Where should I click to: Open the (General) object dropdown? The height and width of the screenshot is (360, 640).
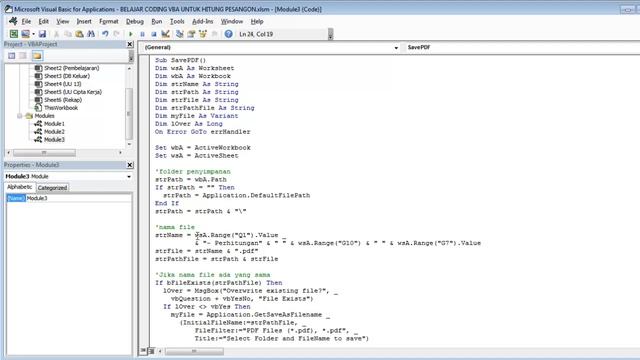click(396, 48)
